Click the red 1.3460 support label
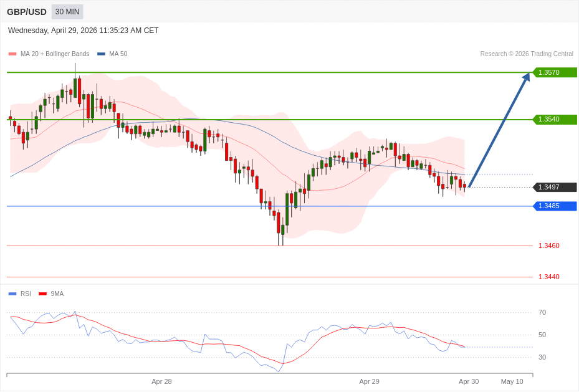Viewport: 579px width, 392px height. [x=548, y=246]
